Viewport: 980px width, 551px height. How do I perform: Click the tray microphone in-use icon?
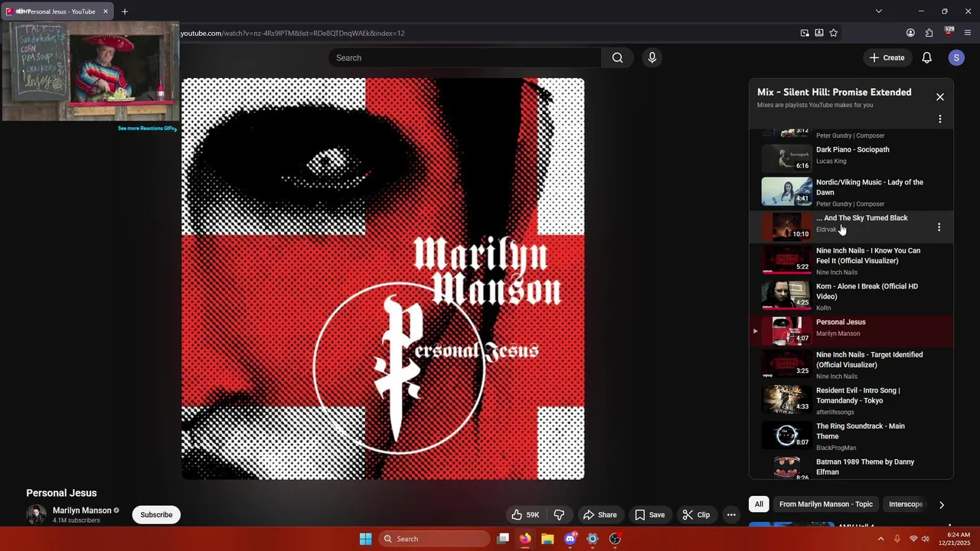click(x=897, y=539)
